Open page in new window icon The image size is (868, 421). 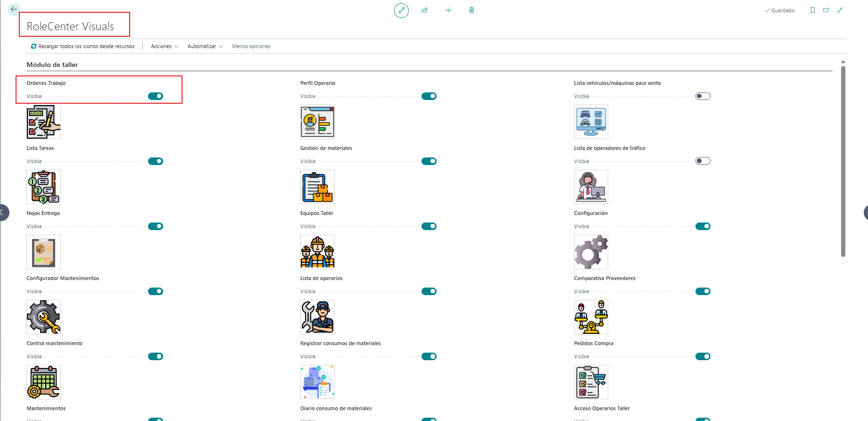click(x=826, y=10)
